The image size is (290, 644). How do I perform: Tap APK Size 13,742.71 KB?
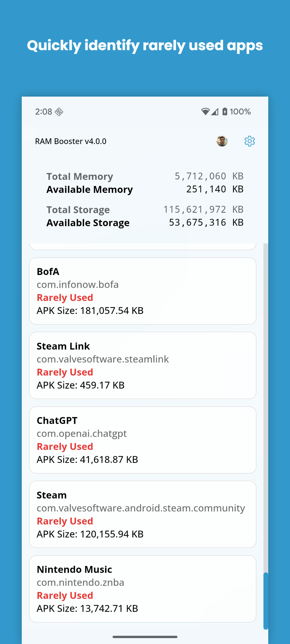pyautogui.click(x=87, y=609)
